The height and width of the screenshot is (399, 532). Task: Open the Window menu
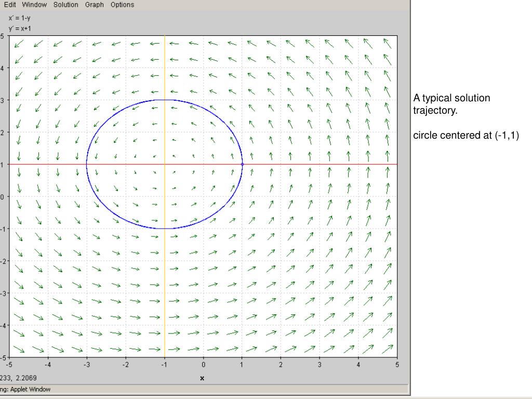click(34, 5)
